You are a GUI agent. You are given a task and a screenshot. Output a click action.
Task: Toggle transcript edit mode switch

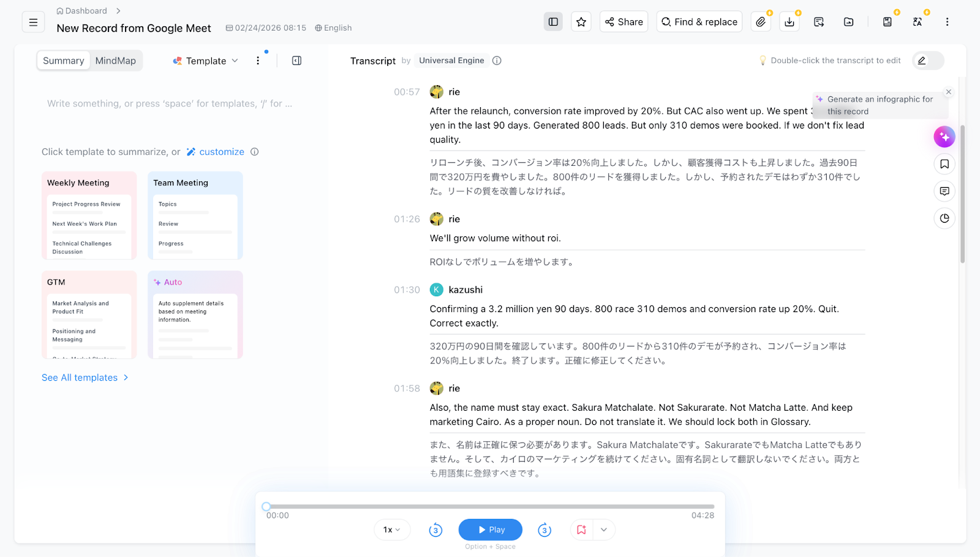(927, 61)
